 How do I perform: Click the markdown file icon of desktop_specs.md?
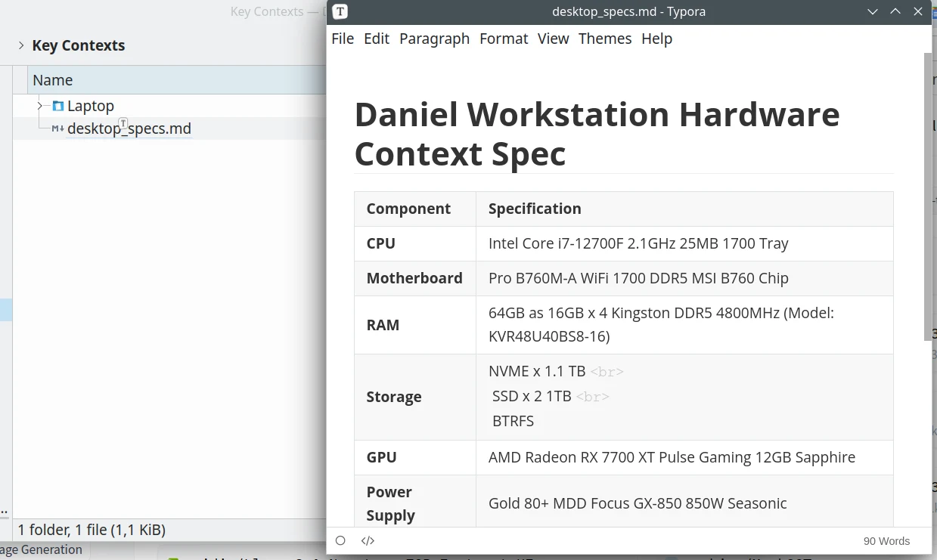pos(57,128)
